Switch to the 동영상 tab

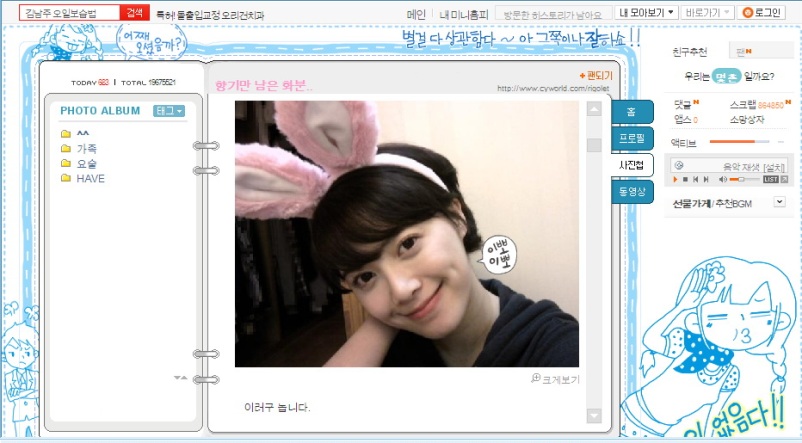[632, 191]
